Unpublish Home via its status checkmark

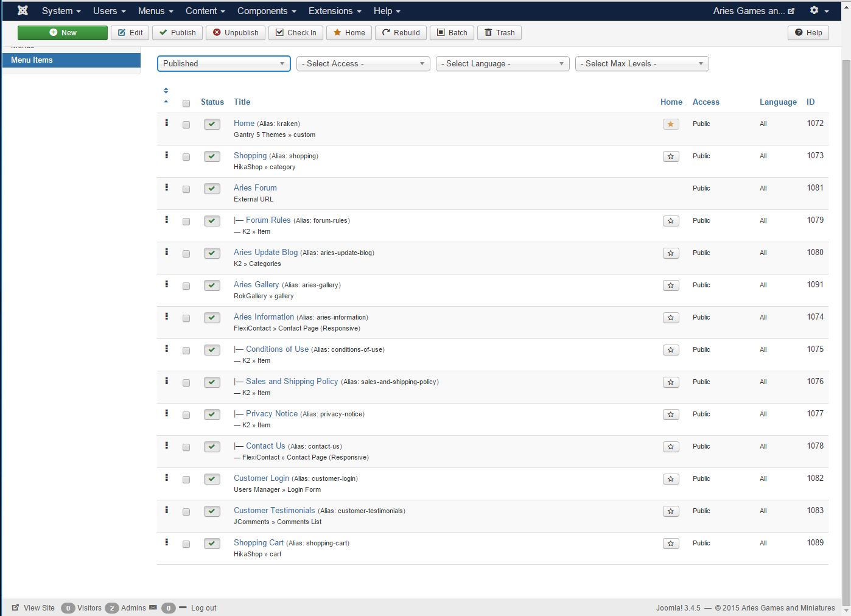pyautogui.click(x=212, y=124)
